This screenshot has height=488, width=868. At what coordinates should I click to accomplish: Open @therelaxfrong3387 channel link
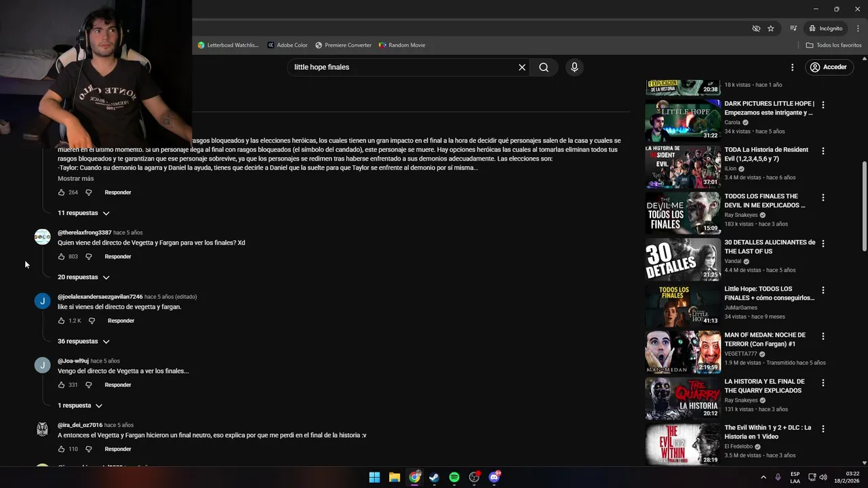click(x=84, y=232)
